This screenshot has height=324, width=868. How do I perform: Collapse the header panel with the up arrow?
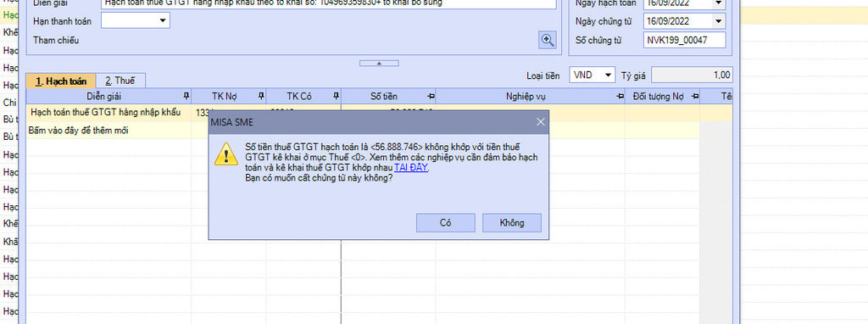point(379,63)
